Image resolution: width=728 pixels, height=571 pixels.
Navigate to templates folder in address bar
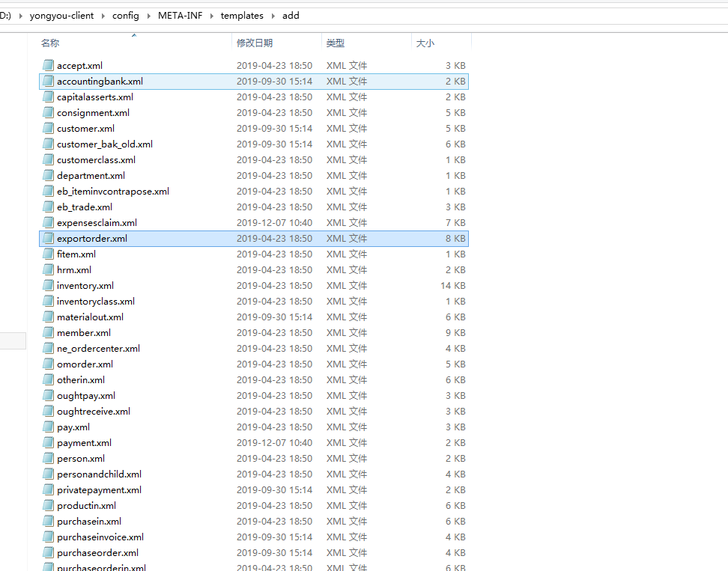(242, 16)
